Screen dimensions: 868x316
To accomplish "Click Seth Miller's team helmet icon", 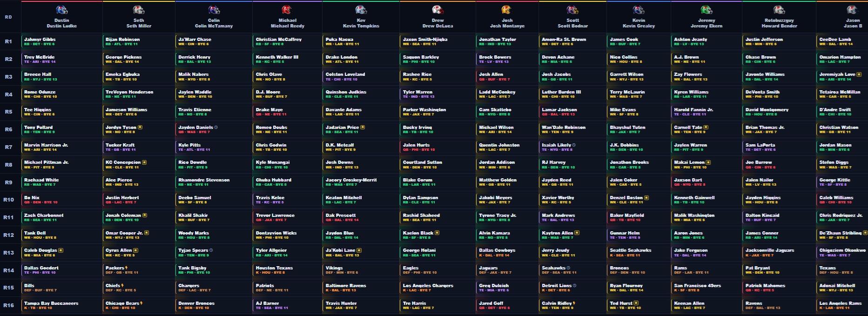I will (x=139, y=10).
